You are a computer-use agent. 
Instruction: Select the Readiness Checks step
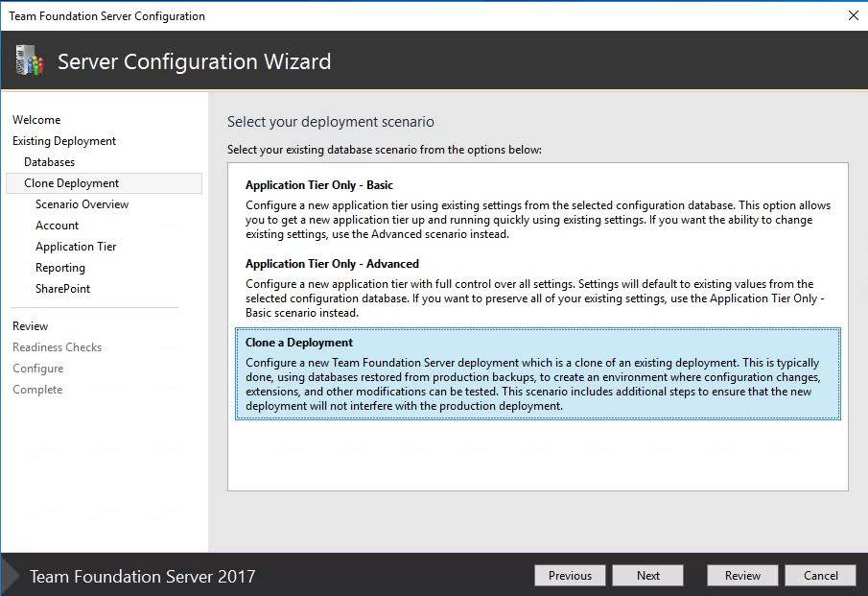57,347
